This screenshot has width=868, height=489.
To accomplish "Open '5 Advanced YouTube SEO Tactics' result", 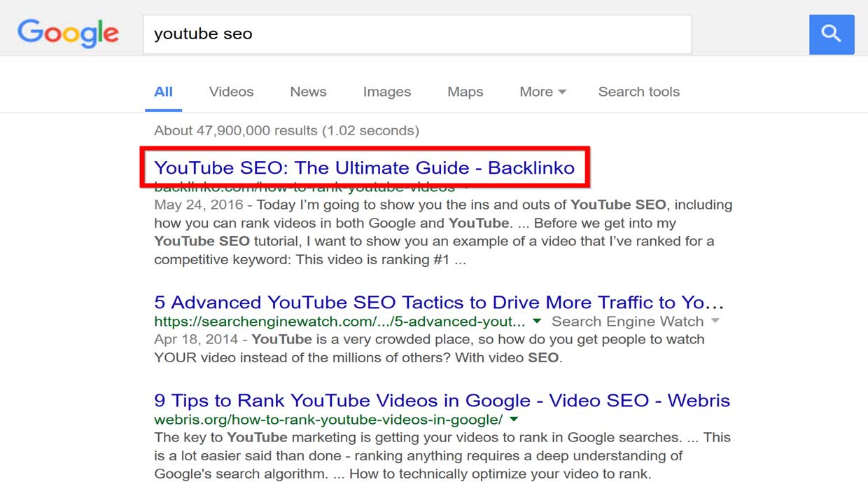I will [439, 303].
